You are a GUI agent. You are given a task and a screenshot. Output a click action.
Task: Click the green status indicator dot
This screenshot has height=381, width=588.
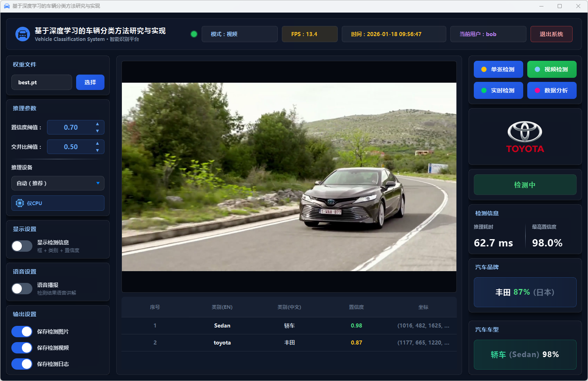coord(194,34)
